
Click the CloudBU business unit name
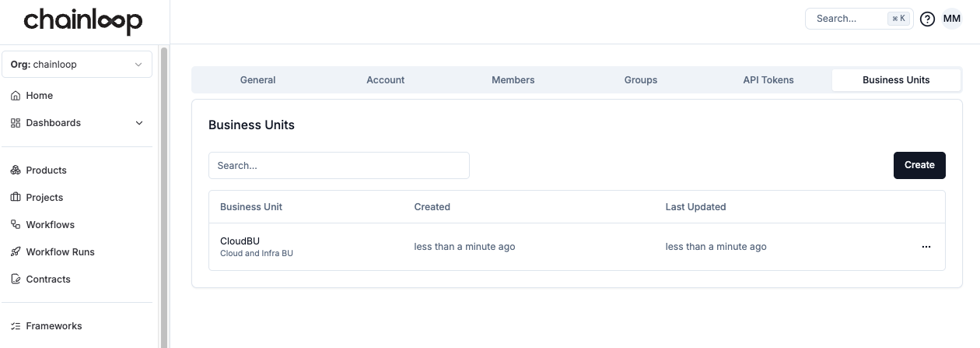[240, 241]
